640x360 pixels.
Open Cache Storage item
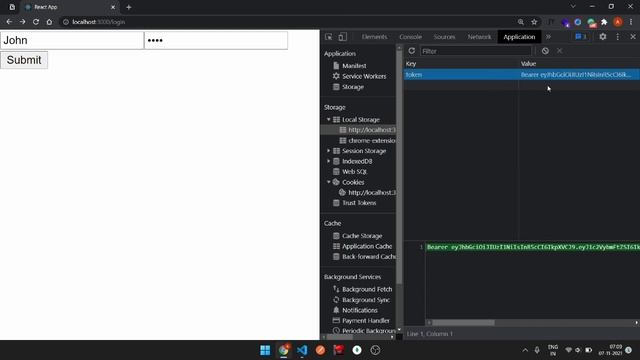click(x=362, y=236)
